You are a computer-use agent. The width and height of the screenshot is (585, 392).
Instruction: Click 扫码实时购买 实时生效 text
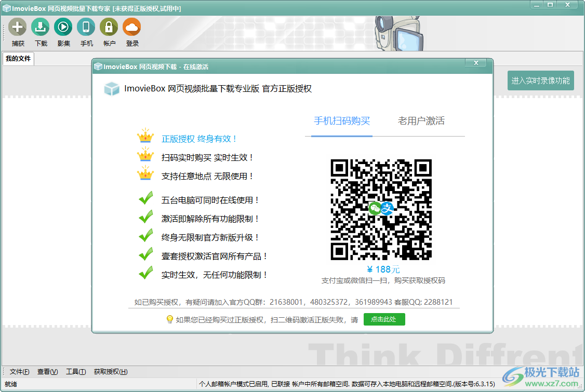[207, 157]
